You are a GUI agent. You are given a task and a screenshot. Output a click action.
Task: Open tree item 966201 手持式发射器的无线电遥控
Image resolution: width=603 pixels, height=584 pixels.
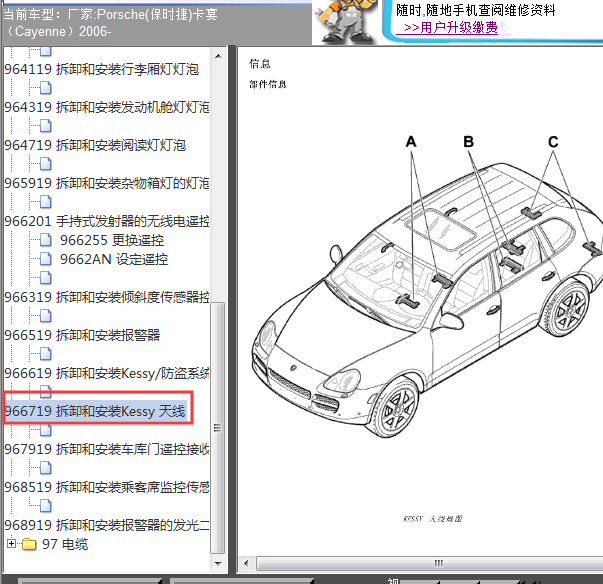(x=107, y=221)
